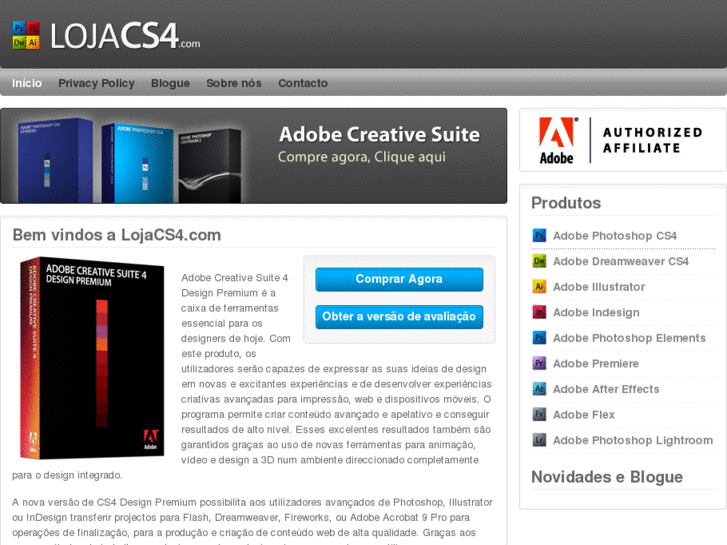
Task: Click the CS4 Design Premium box image
Action: pyautogui.click(x=92, y=358)
